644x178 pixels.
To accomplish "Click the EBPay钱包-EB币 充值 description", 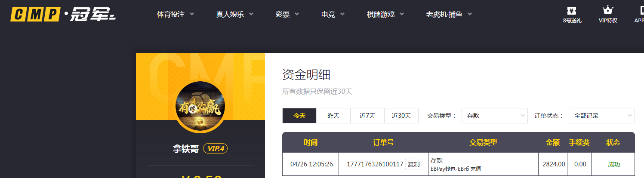I will click(x=456, y=169).
